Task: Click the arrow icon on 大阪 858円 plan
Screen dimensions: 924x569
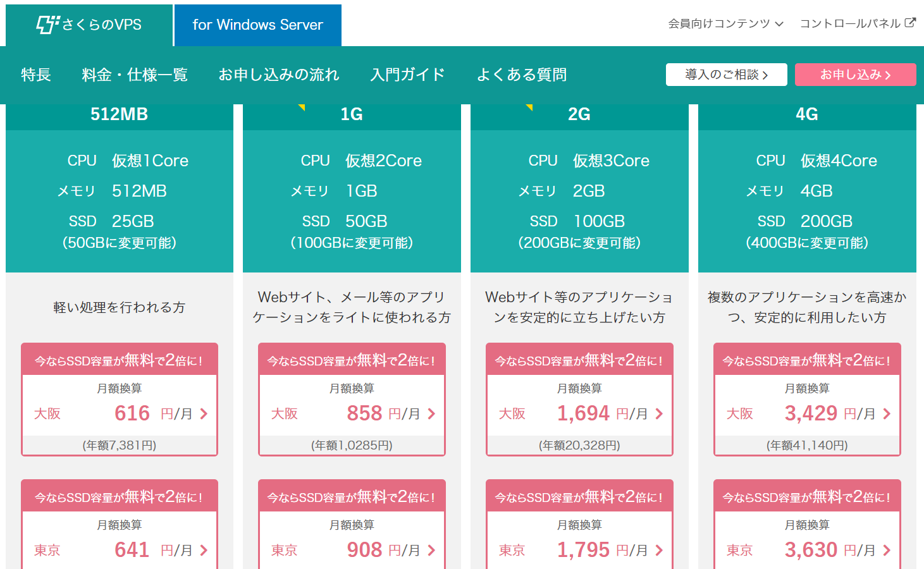Action: (x=431, y=413)
